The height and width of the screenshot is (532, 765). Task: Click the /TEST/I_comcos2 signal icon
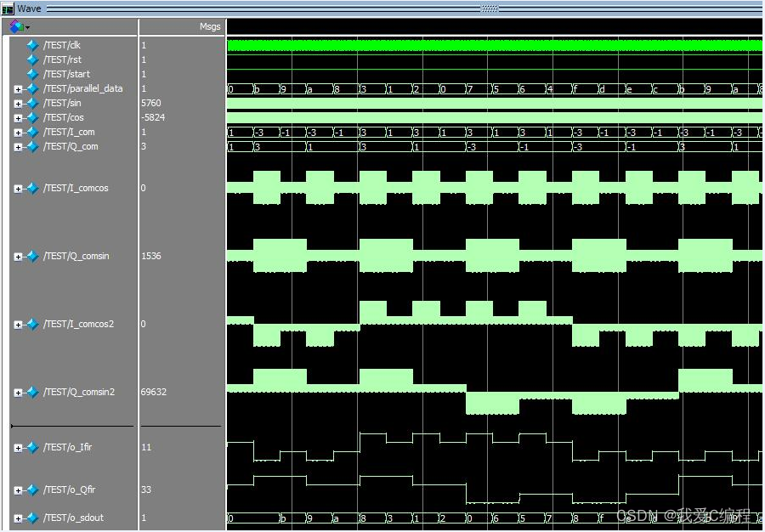click(x=32, y=325)
